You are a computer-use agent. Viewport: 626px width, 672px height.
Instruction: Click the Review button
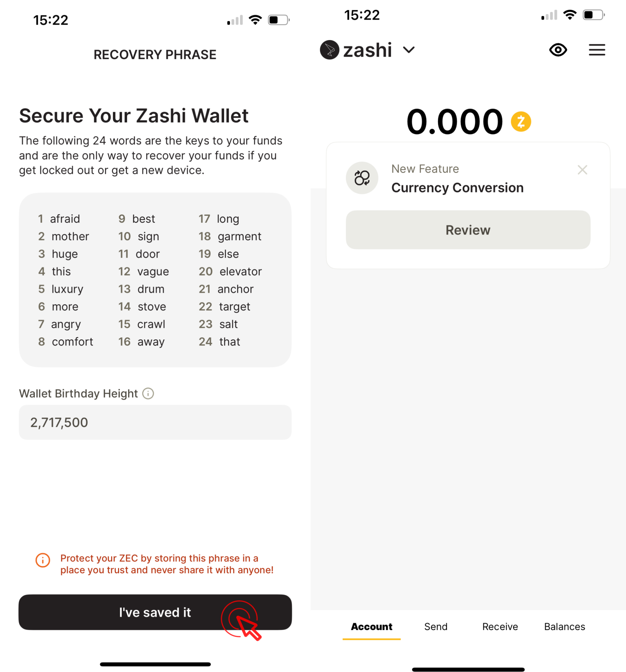tap(468, 230)
